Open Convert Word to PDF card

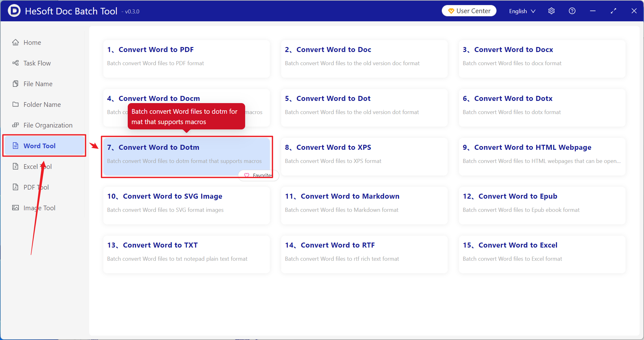[x=187, y=59]
